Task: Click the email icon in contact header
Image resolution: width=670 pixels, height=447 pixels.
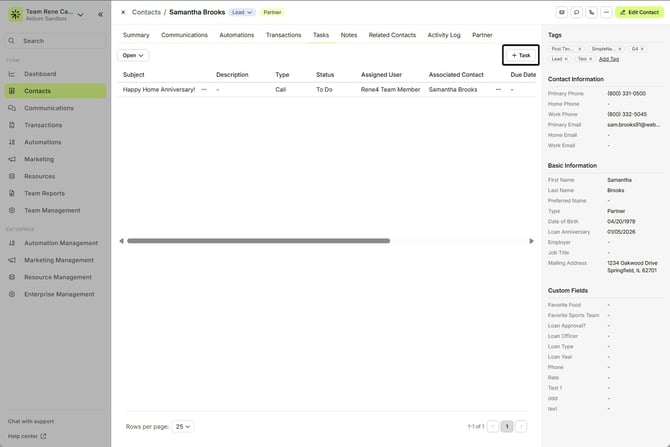Action: 562,12
